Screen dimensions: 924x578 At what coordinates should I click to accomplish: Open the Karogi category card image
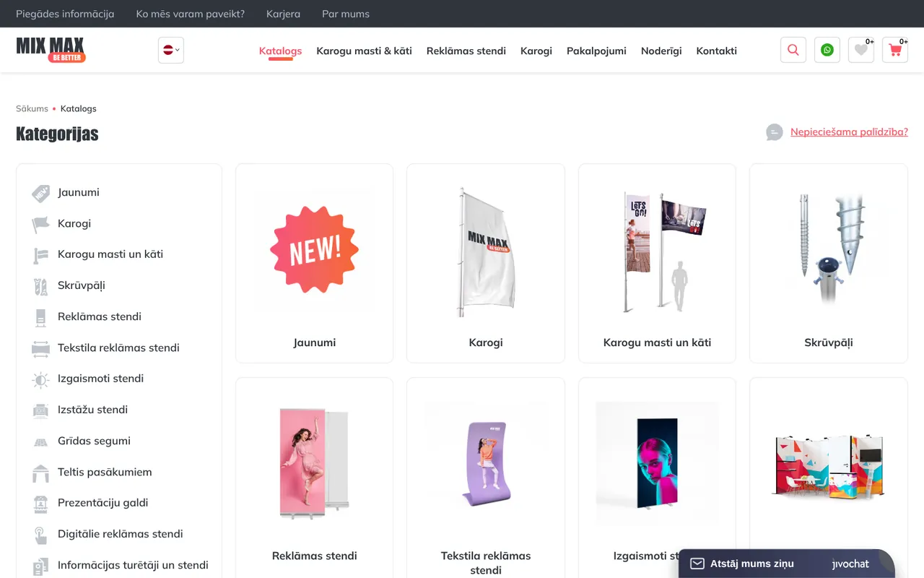(x=486, y=251)
